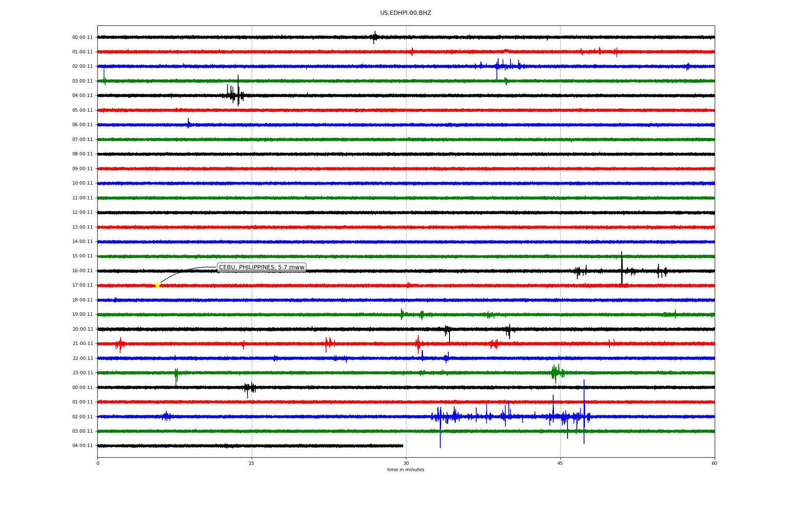
Task: Click the 08:00:11 time label
Action: point(82,154)
